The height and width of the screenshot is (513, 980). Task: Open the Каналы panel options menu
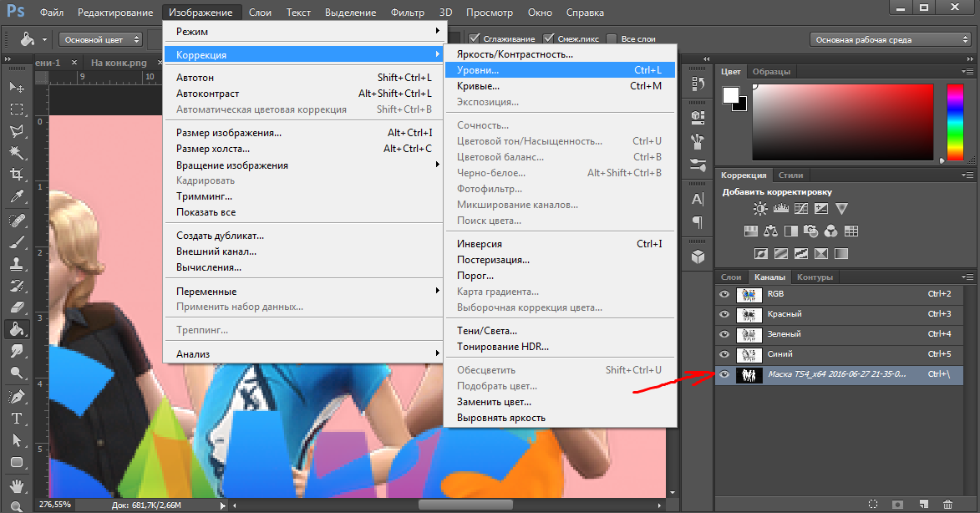tap(967, 277)
